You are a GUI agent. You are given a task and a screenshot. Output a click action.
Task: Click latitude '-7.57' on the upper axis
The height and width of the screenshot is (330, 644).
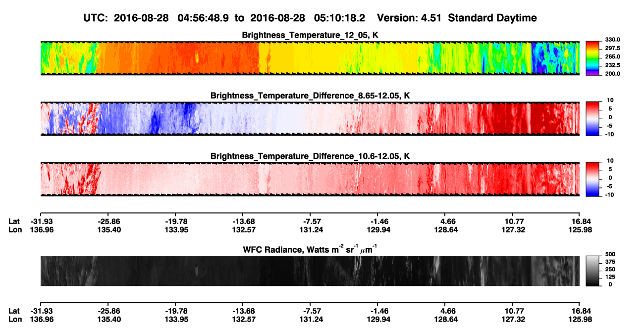click(311, 221)
